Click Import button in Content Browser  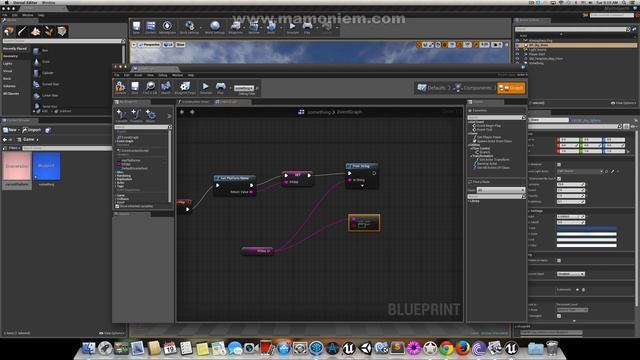pyautogui.click(x=31, y=130)
